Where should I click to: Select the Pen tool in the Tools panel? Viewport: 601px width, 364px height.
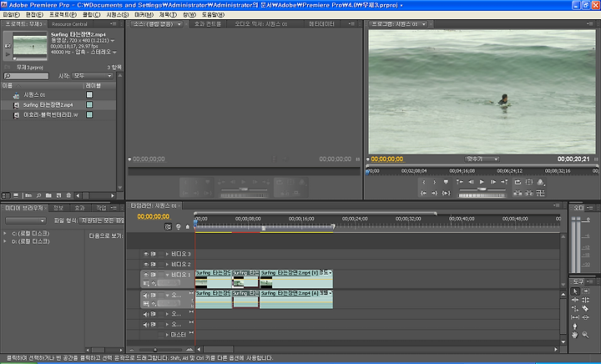click(575, 326)
